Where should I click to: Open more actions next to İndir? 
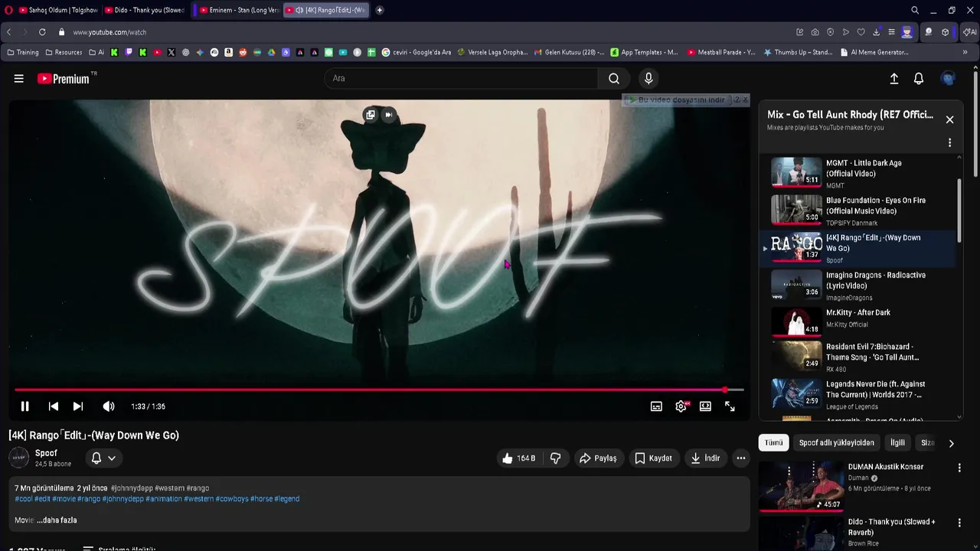click(740, 458)
